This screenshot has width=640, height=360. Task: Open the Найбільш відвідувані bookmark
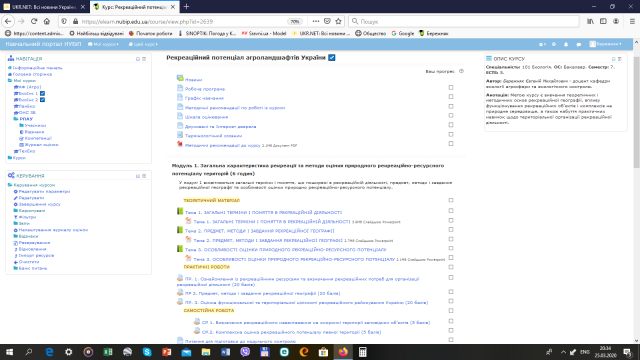(x=96, y=33)
